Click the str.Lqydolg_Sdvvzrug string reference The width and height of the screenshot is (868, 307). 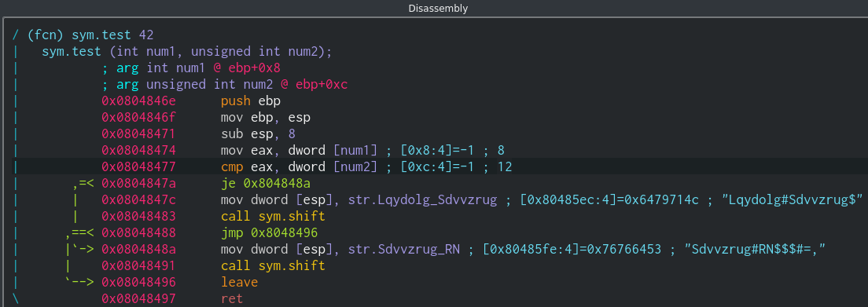[422, 200]
